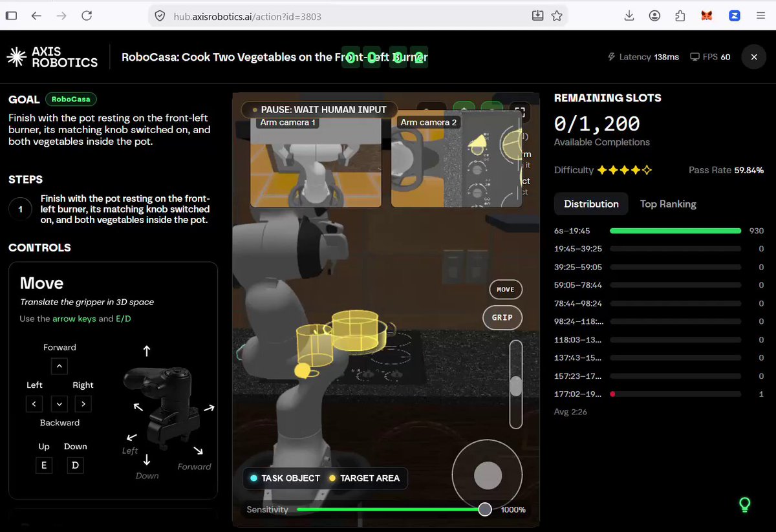Toggle fullscreen for the simulation viewport
This screenshot has height=532, width=776.
tap(519, 112)
